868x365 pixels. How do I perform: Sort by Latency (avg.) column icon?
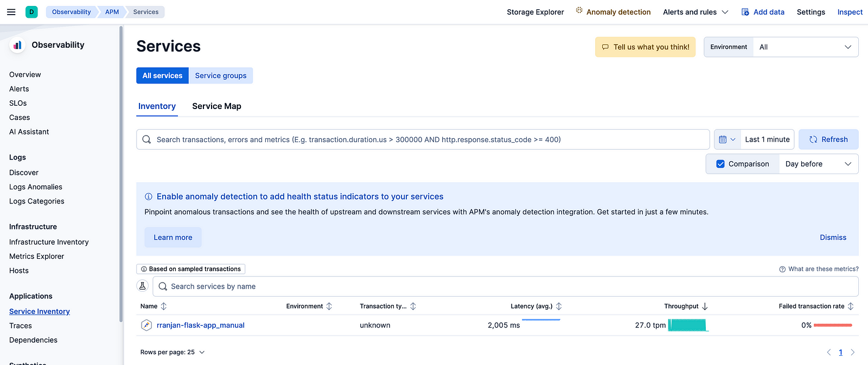[559, 306]
